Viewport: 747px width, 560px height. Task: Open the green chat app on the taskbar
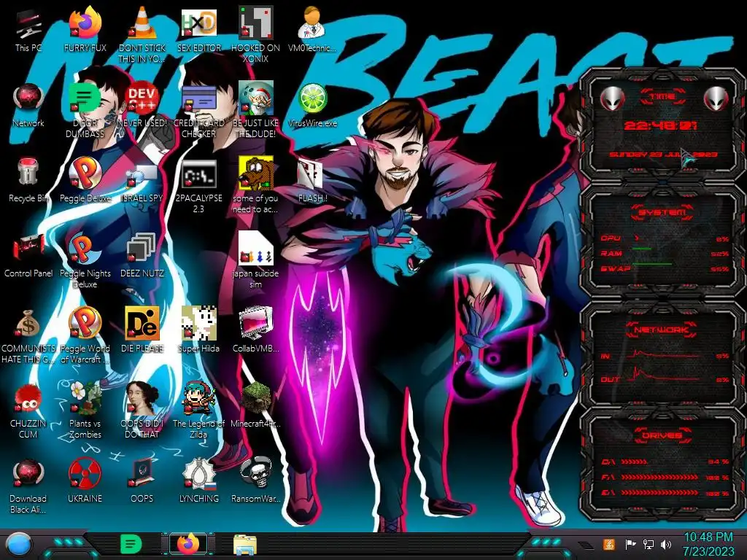[131, 544]
